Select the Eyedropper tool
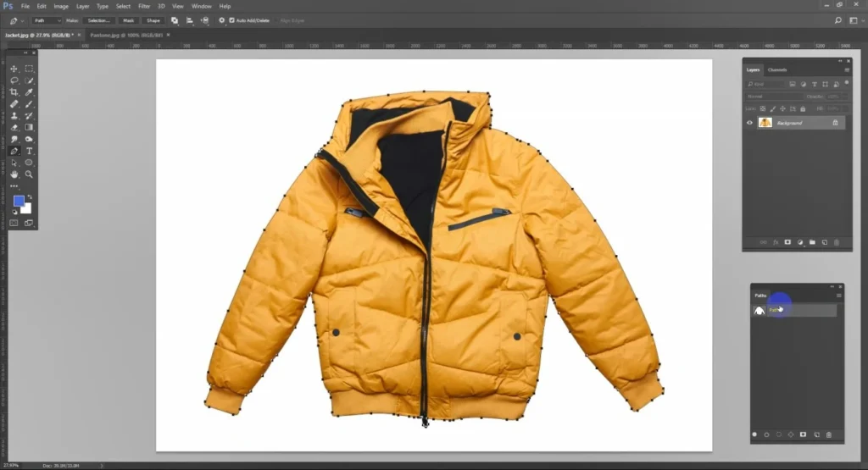This screenshot has height=470, width=868. (29, 92)
